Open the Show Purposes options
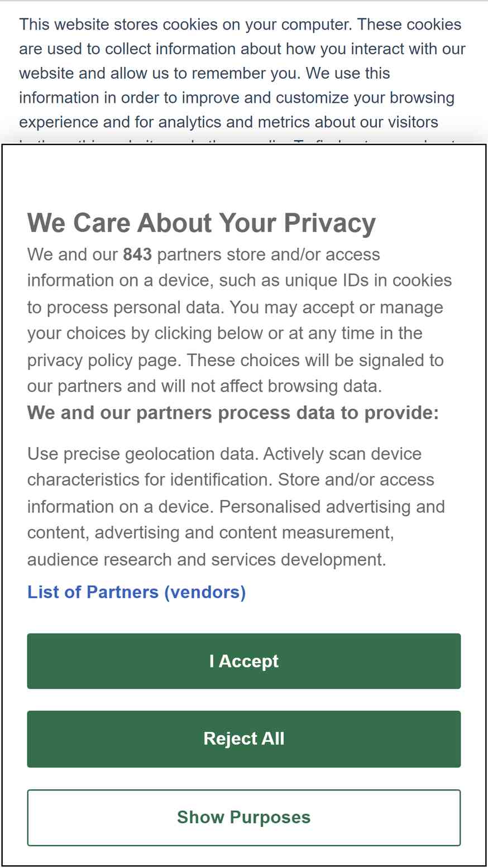Image resolution: width=488 pixels, height=868 pixels. [244, 817]
